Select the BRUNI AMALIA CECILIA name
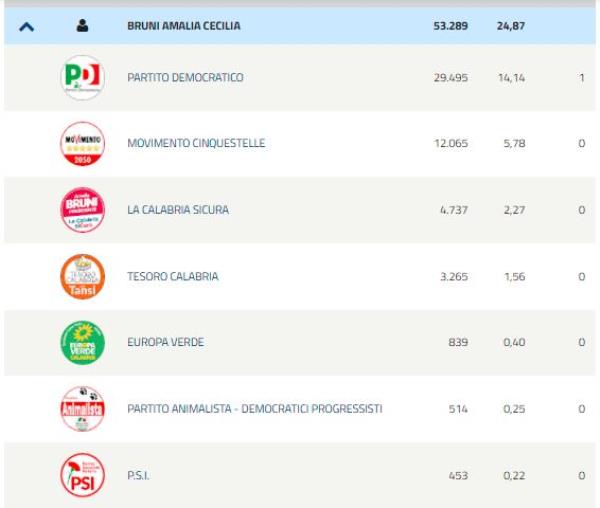Screen dimensions: 600x508 tap(183, 26)
